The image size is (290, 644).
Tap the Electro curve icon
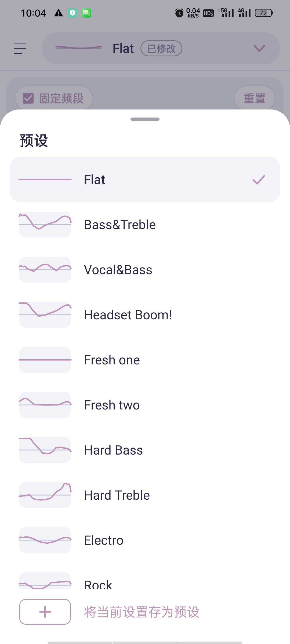45,540
